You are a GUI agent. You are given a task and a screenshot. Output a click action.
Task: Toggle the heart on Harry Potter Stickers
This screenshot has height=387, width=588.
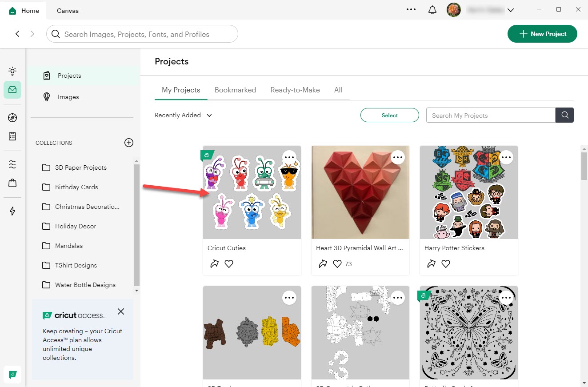coord(446,264)
